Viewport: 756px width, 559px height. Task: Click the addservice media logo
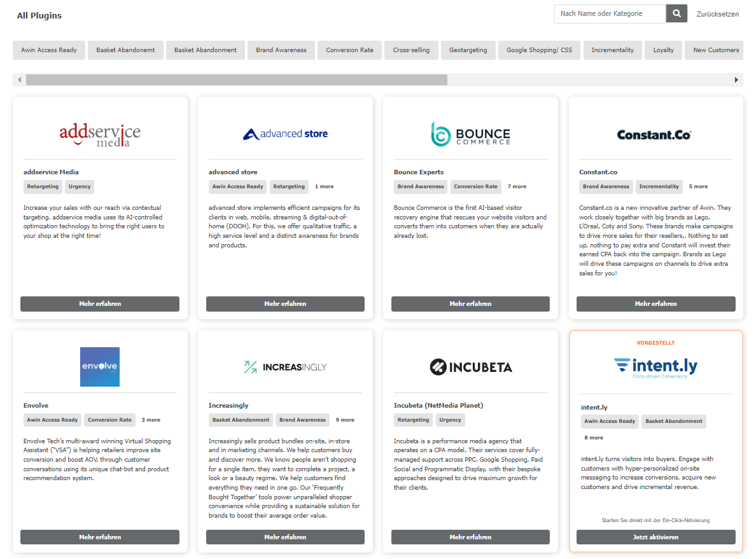tap(100, 134)
